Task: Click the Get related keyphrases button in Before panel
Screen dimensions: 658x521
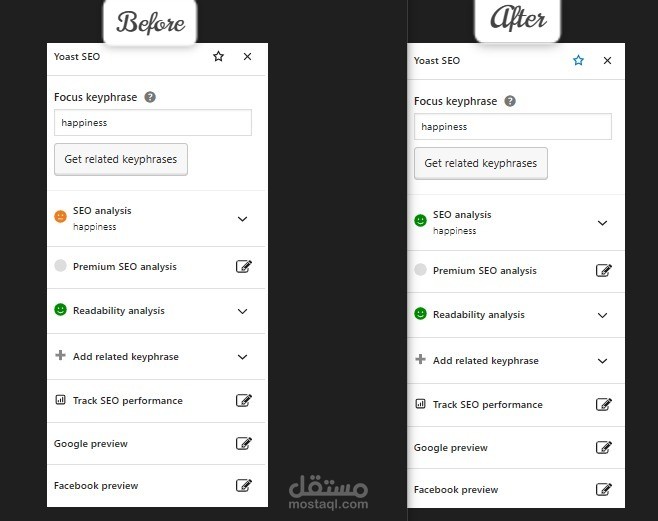Action: tap(121, 159)
